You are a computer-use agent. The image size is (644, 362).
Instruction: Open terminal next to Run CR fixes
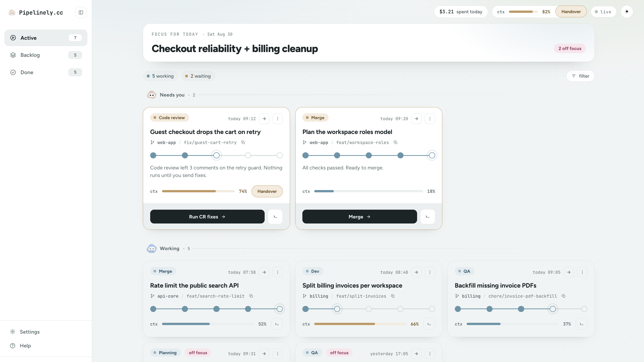275,217
